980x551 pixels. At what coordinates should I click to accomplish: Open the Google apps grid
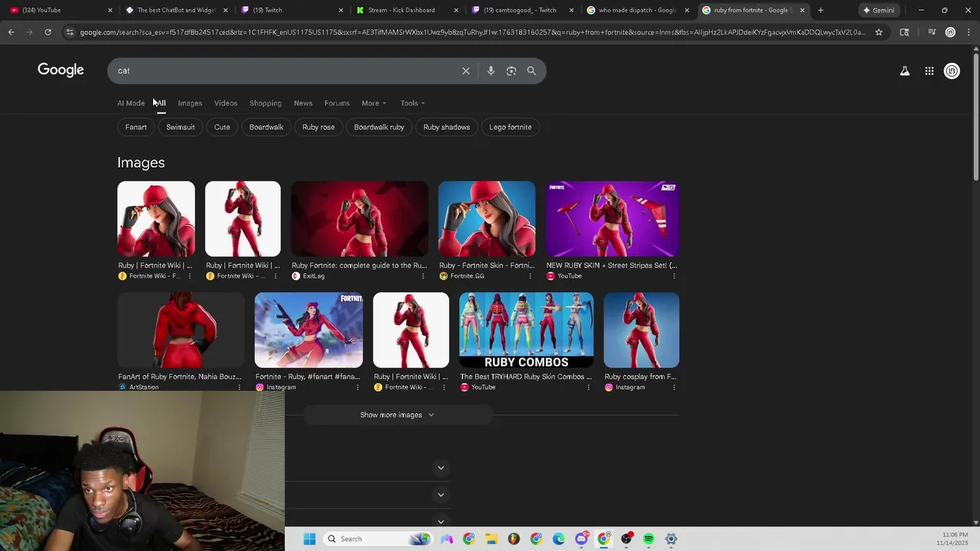point(929,71)
